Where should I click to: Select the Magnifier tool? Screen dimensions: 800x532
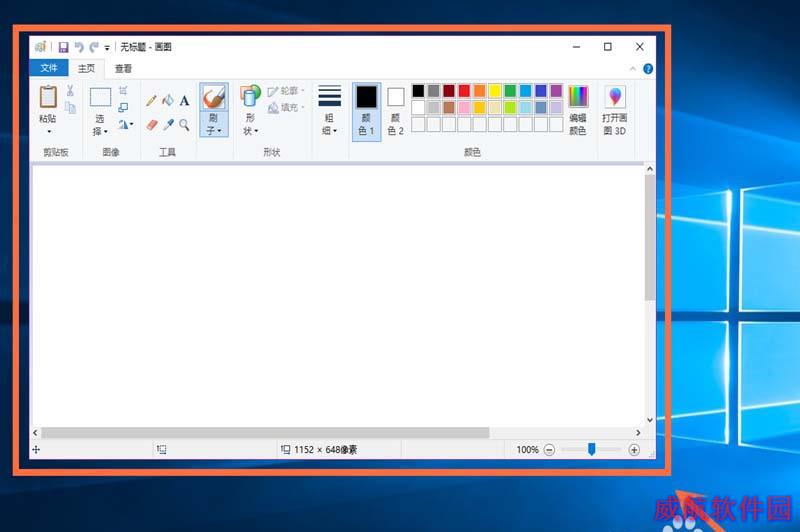point(185,124)
